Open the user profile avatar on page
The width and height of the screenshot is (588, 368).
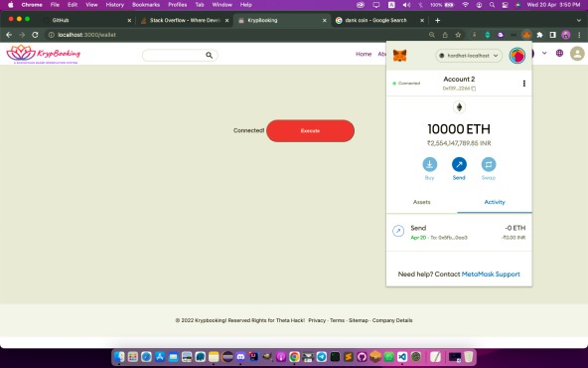(577, 54)
